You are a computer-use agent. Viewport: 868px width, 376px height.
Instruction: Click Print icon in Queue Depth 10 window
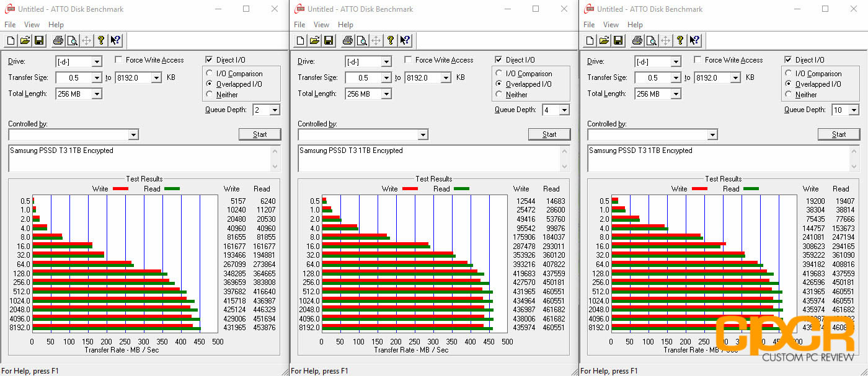(x=637, y=41)
